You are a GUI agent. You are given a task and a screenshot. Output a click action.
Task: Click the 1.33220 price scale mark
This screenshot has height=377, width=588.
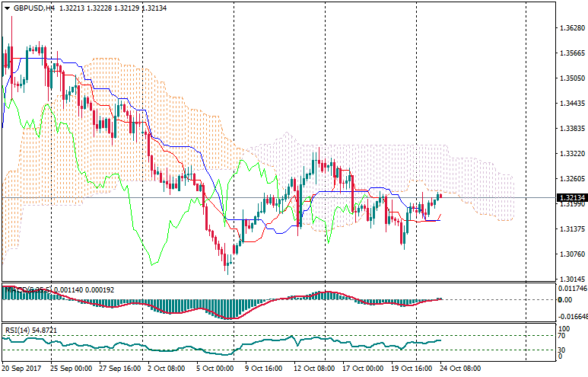(x=571, y=153)
